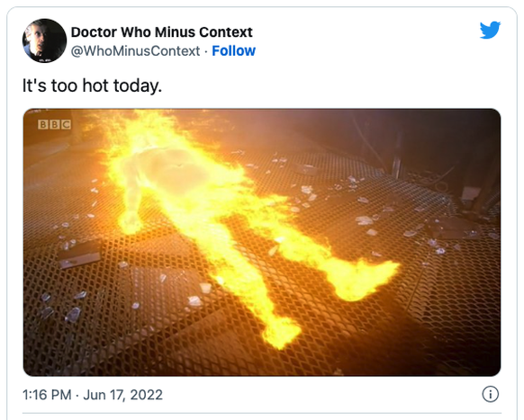Open the Doctor Who Minus Context avatar

[x=44, y=40]
